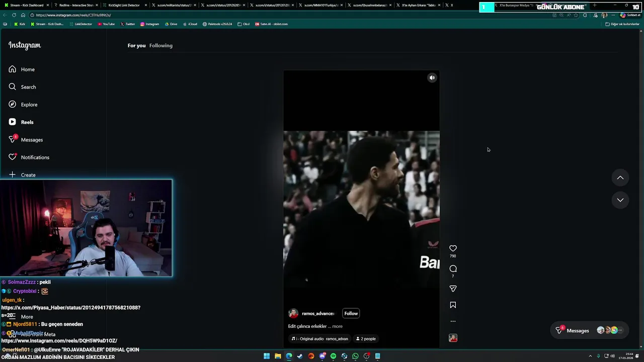The width and height of the screenshot is (644, 362).
Task: Open LinkDetector bookmark
Action: [x=80, y=24]
